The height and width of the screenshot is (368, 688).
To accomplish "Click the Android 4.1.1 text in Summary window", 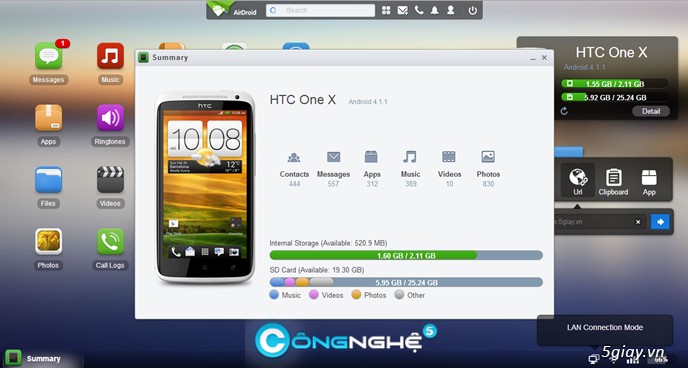I will [x=368, y=102].
